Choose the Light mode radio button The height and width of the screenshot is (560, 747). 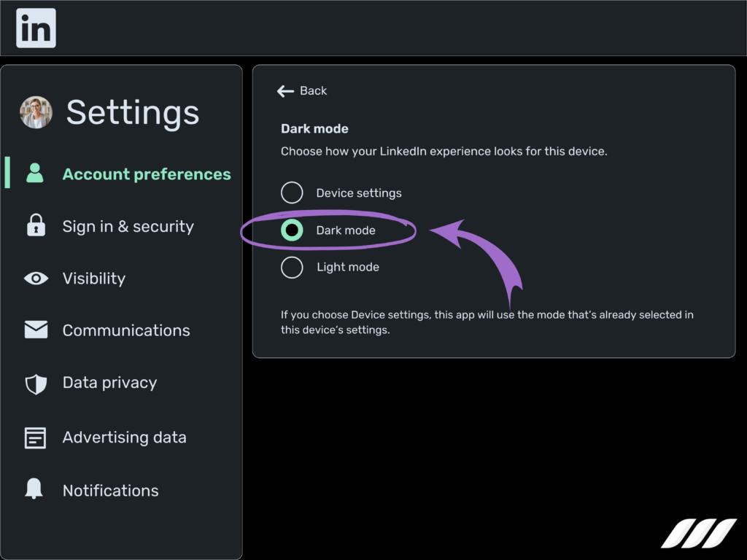coord(292,267)
